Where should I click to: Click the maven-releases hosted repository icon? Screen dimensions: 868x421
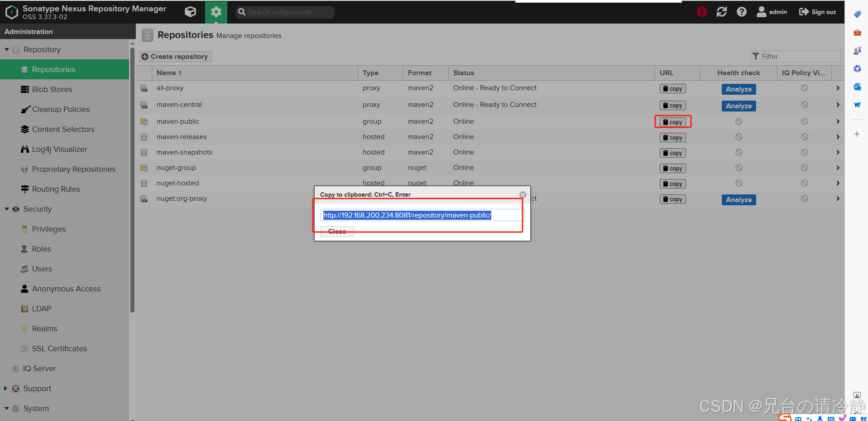(144, 137)
